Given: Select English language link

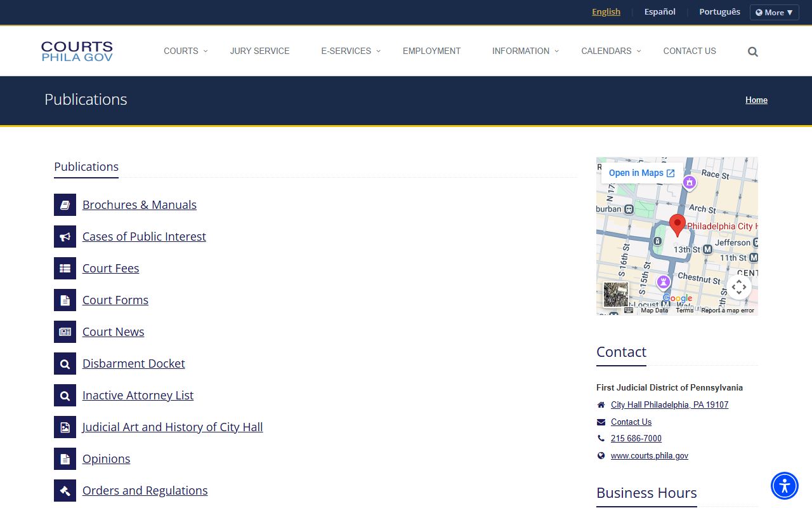Looking at the screenshot, I should pos(606,12).
